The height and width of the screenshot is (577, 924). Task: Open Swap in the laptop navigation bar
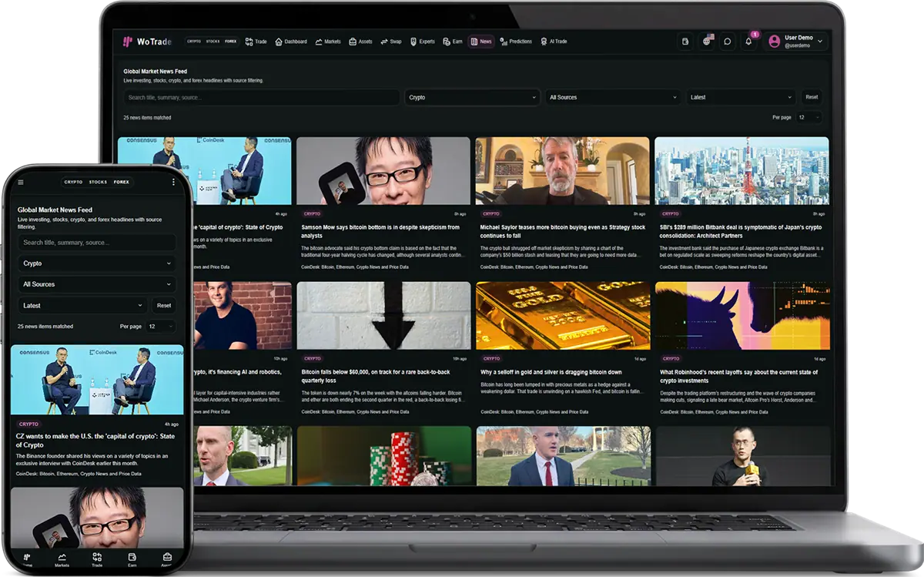pyautogui.click(x=391, y=42)
